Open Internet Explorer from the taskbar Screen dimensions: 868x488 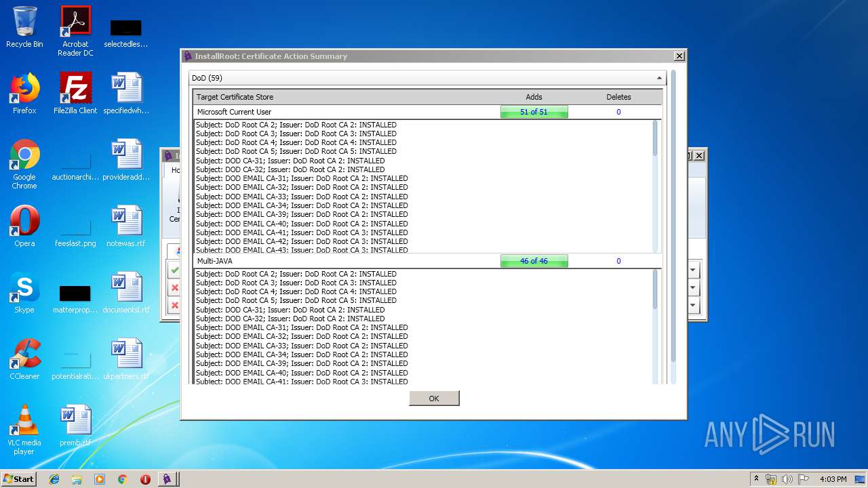click(54, 479)
